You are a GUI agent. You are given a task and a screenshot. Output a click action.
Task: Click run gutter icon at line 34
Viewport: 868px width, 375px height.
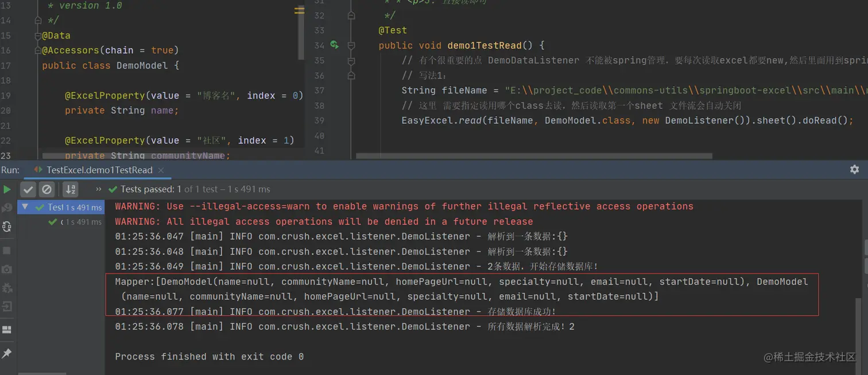(334, 45)
